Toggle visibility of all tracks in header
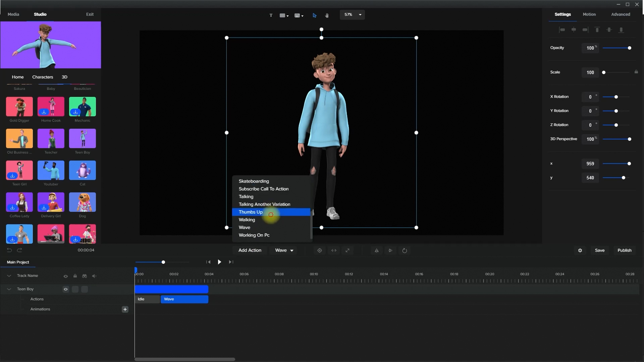Image resolution: width=644 pixels, height=362 pixels. click(66, 276)
